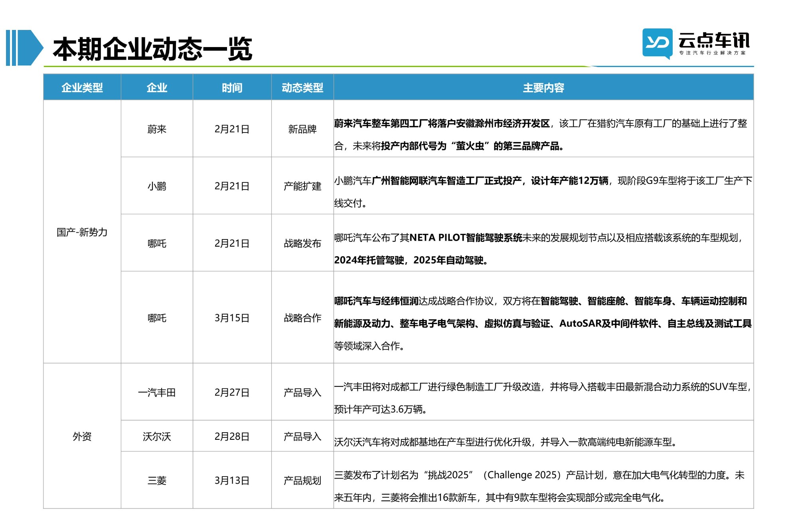Screen dimensions: 798x532
Task: Click the 蔚来 company cell
Action: tap(157, 129)
